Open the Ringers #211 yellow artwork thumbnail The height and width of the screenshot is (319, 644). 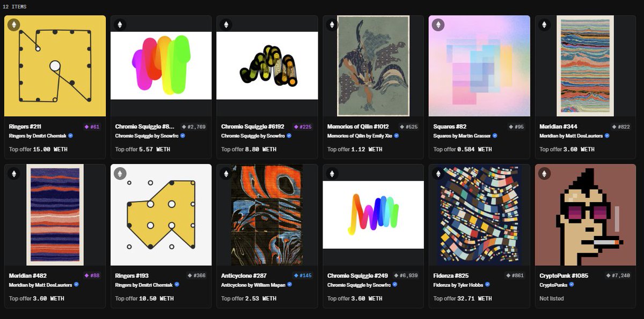pyautogui.click(x=55, y=66)
